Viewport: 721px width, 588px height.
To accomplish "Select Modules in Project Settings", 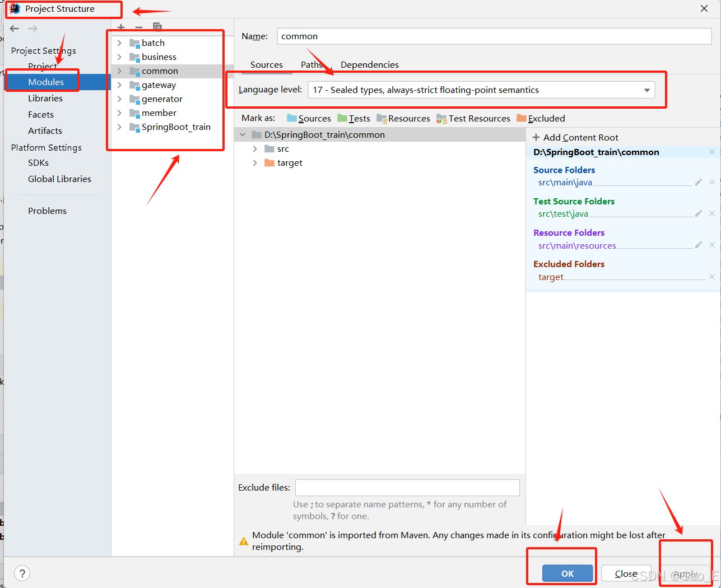I will coord(46,82).
